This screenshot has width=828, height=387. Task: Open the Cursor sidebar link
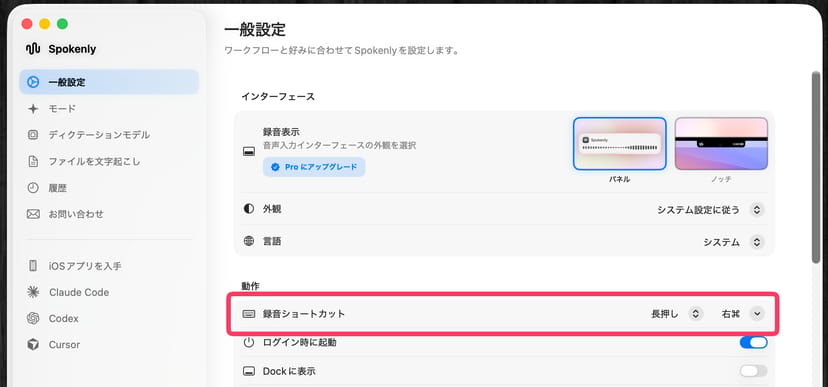(109, 345)
